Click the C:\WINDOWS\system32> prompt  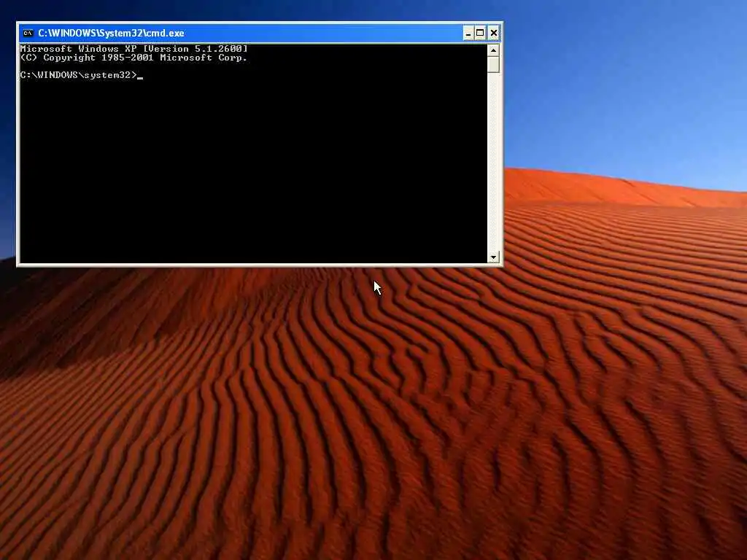[x=79, y=75]
